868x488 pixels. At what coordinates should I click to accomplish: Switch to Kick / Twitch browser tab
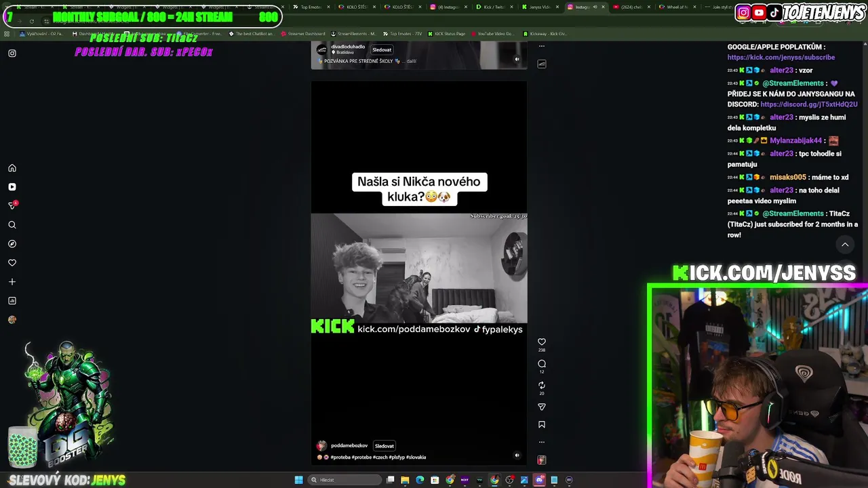pos(494,7)
